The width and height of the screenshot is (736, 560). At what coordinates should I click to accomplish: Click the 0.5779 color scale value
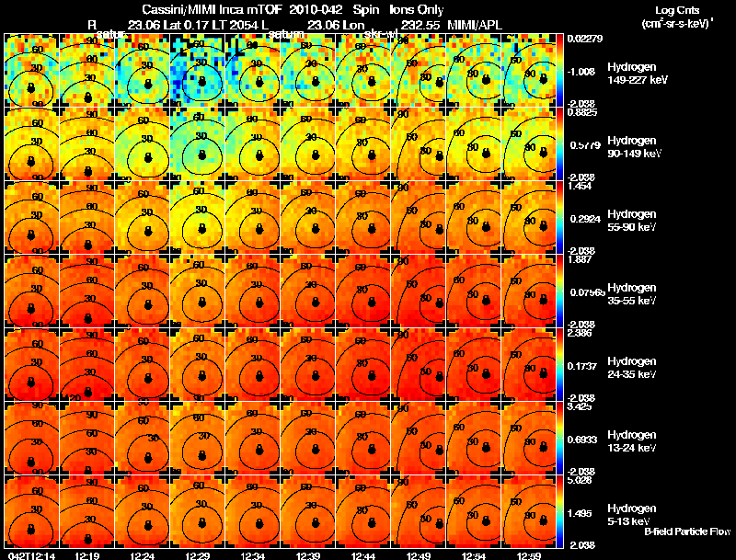[585, 145]
